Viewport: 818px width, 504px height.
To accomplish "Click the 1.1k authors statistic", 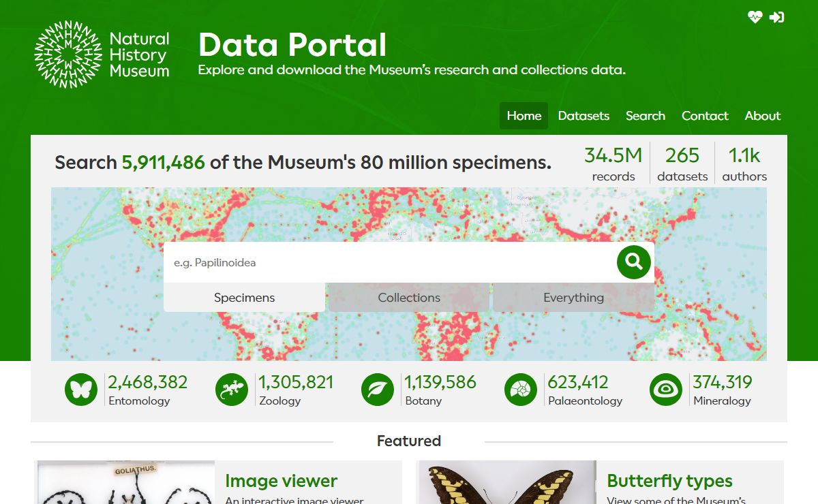I will pos(744,164).
